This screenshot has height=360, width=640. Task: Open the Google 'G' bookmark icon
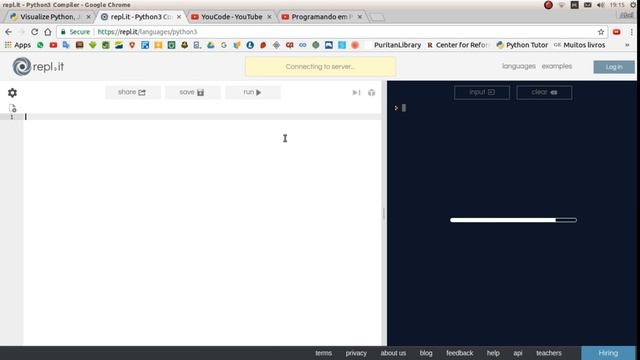(x=224, y=45)
